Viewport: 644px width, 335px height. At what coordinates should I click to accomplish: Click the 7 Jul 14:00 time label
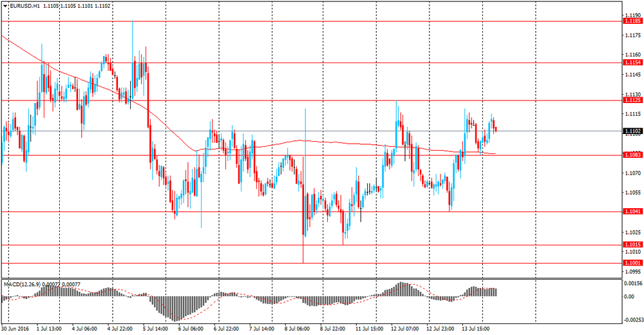coord(263,329)
